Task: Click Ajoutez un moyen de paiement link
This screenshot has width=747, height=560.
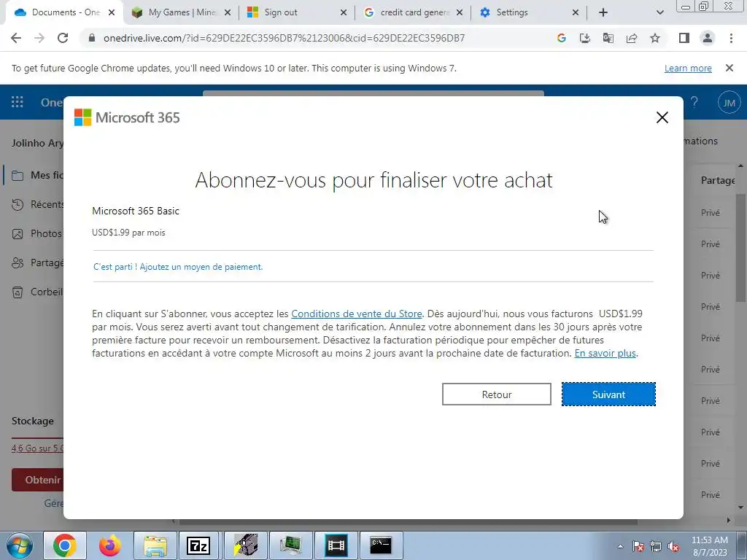Action: pyautogui.click(x=178, y=267)
